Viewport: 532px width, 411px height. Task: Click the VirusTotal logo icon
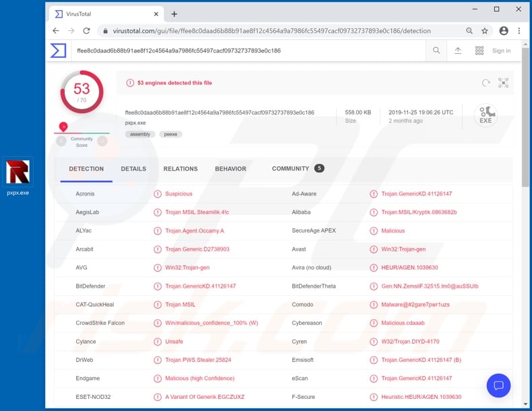[x=59, y=51]
